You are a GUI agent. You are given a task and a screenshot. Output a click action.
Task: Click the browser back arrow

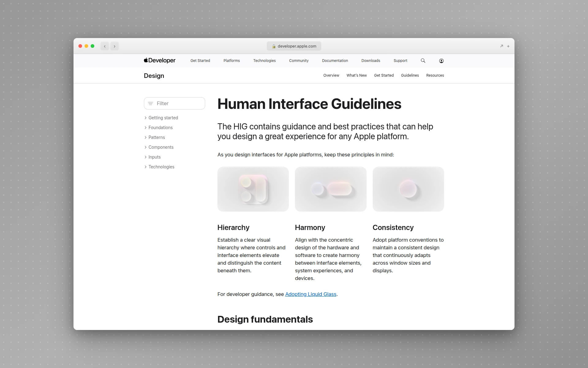coord(105,46)
